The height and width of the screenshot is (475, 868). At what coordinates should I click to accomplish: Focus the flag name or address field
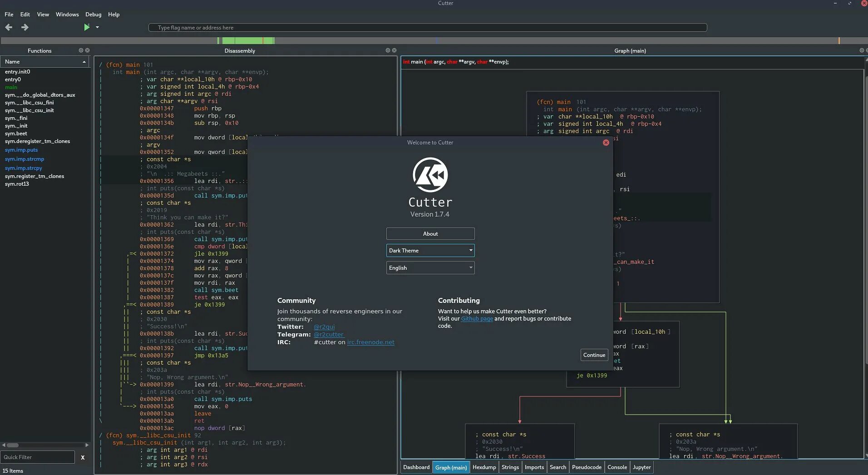(428, 28)
